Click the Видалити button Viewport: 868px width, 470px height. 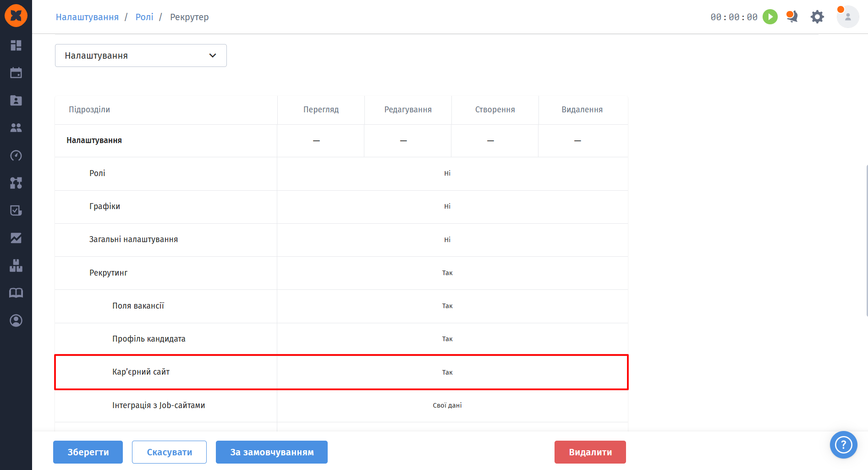click(590, 452)
